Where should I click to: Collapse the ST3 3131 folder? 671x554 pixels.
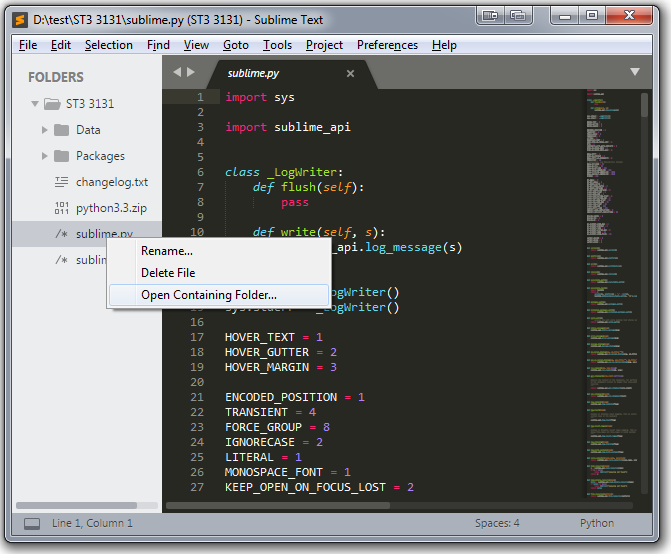pyautogui.click(x=35, y=104)
